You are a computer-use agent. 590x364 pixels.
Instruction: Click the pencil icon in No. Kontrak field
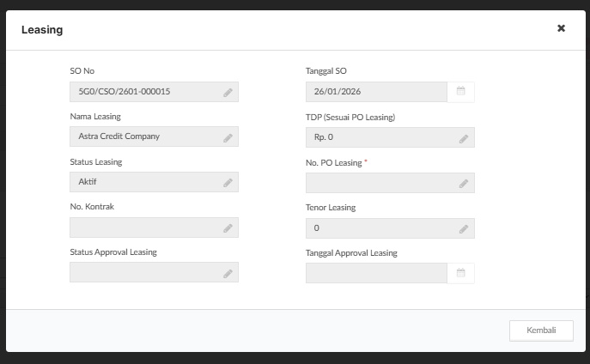228,228
